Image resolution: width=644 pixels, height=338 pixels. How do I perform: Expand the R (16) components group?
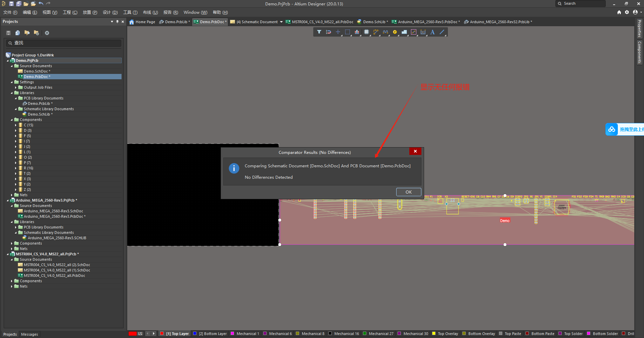(16, 168)
